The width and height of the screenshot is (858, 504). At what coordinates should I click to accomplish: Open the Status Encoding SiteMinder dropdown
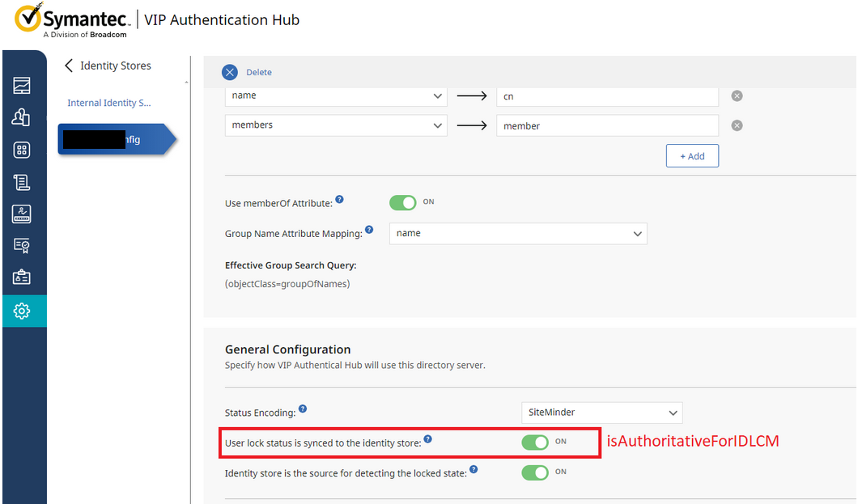601,413
